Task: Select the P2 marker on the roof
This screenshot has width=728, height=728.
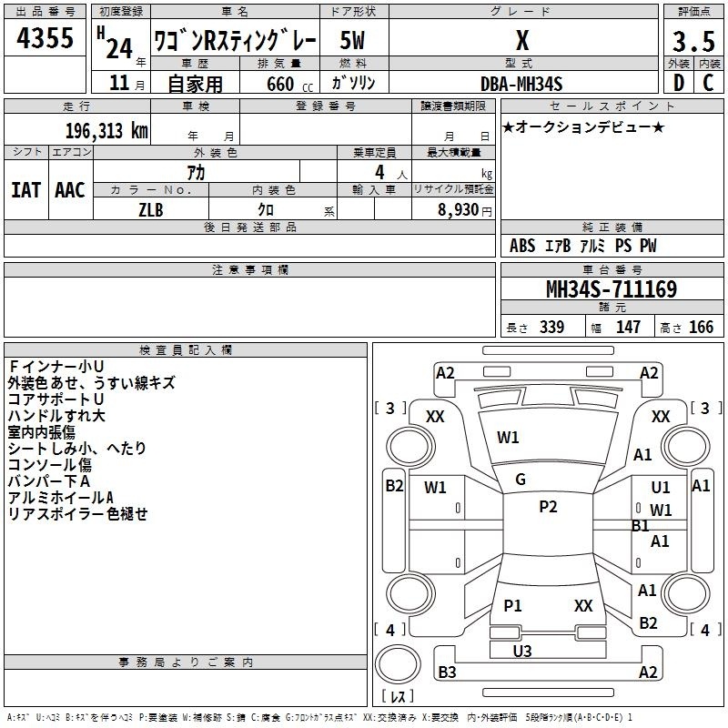Action: tap(548, 507)
